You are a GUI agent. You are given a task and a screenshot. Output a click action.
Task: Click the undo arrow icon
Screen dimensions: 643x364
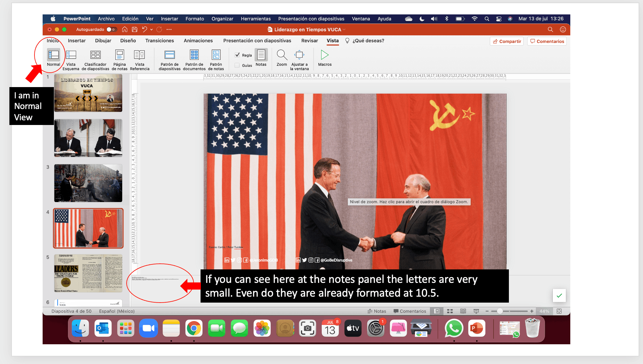(x=144, y=29)
